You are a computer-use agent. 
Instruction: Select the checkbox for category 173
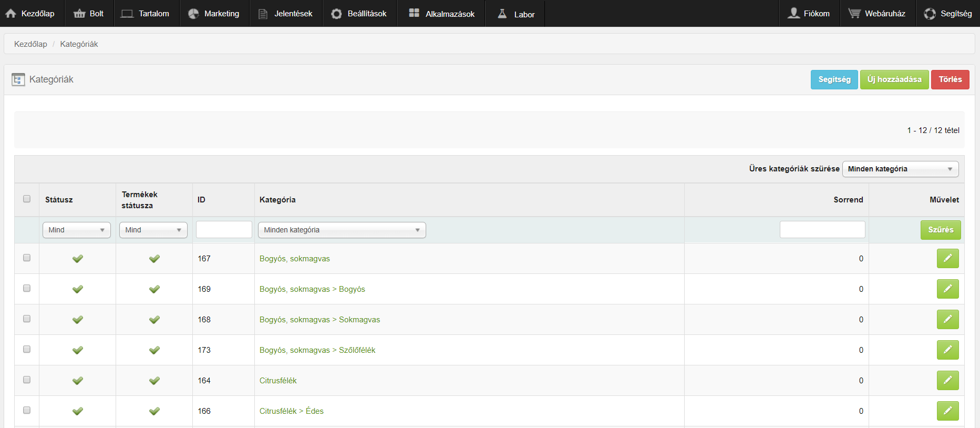click(x=27, y=349)
